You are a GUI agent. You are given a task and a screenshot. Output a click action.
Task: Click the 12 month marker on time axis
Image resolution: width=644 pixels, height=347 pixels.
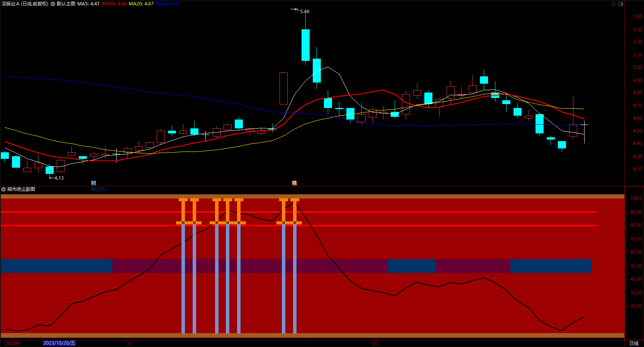(x=375, y=344)
